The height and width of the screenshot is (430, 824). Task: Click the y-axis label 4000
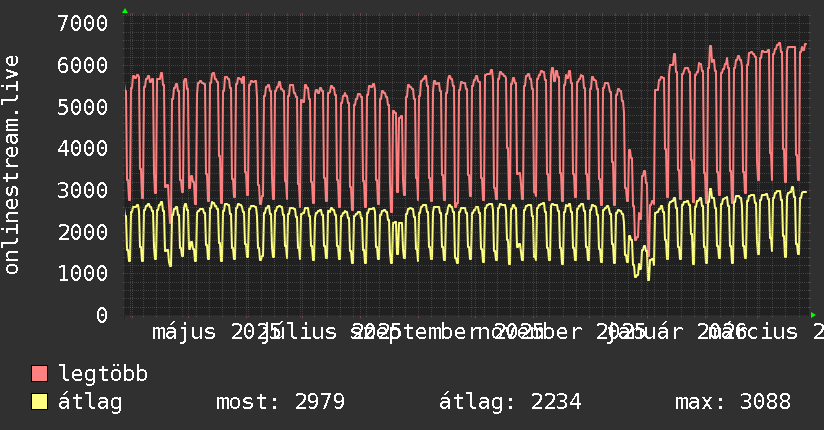click(83, 149)
